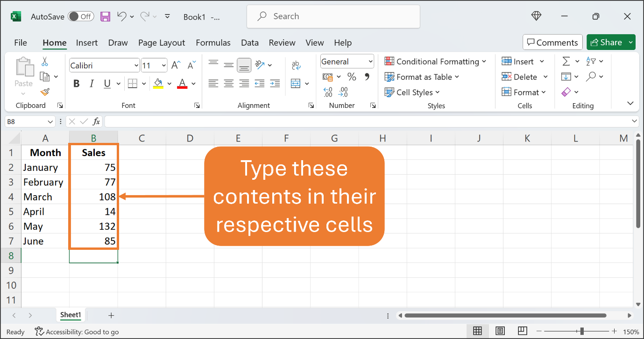644x339 pixels.
Task: Click the Insert Function fx icon
Action: pos(96,121)
